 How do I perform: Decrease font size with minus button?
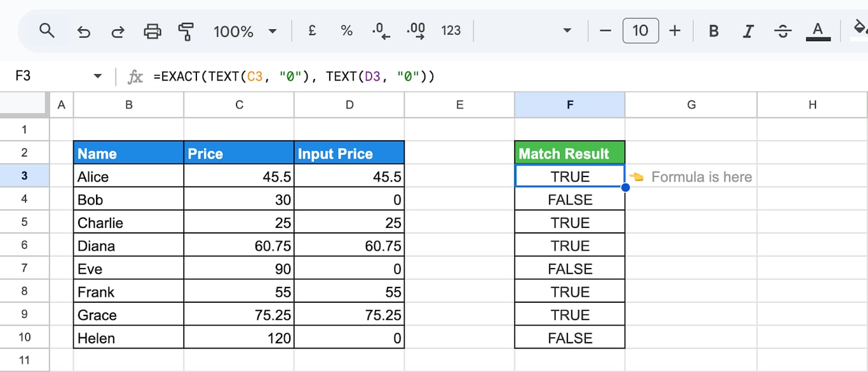pyautogui.click(x=606, y=30)
